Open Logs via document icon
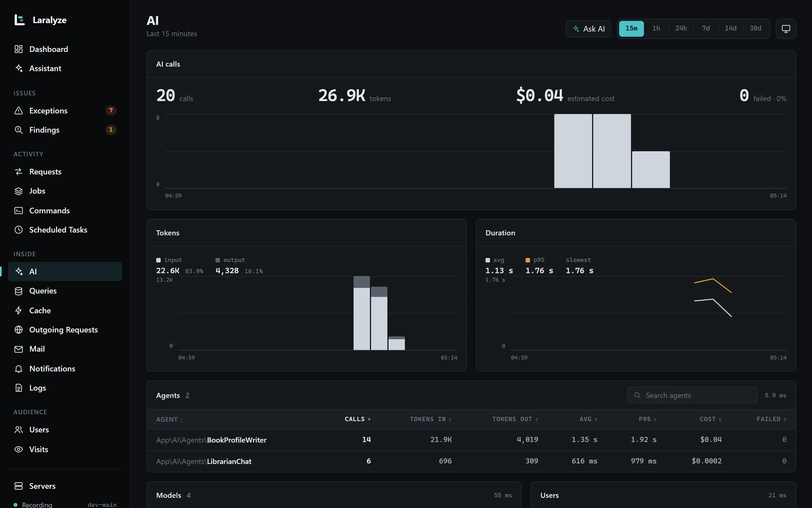Image resolution: width=812 pixels, height=508 pixels. click(x=18, y=388)
